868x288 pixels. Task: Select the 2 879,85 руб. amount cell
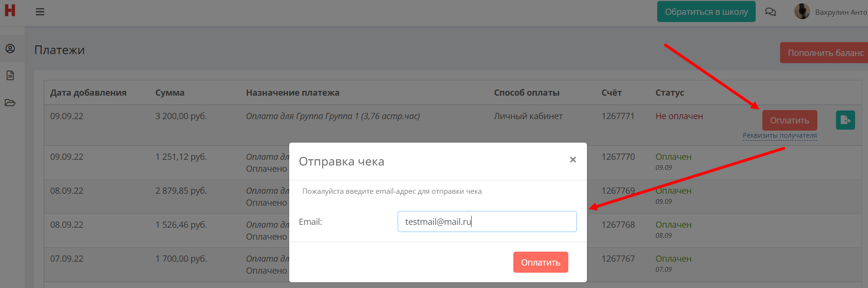click(181, 190)
